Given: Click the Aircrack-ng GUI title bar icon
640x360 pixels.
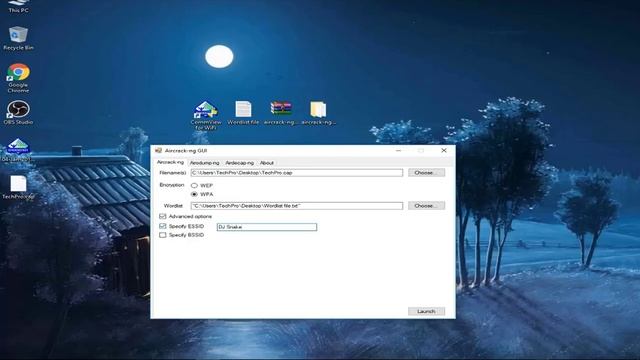Looking at the screenshot, I should 158,151.
